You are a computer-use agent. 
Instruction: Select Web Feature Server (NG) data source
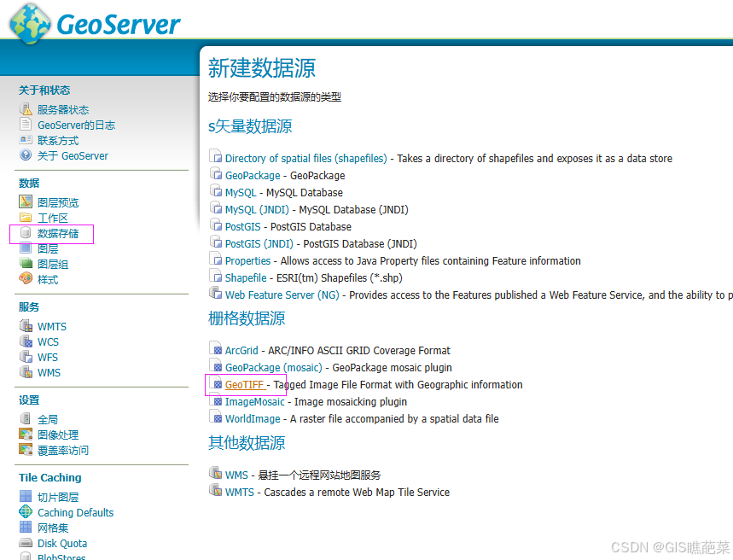click(x=282, y=295)
